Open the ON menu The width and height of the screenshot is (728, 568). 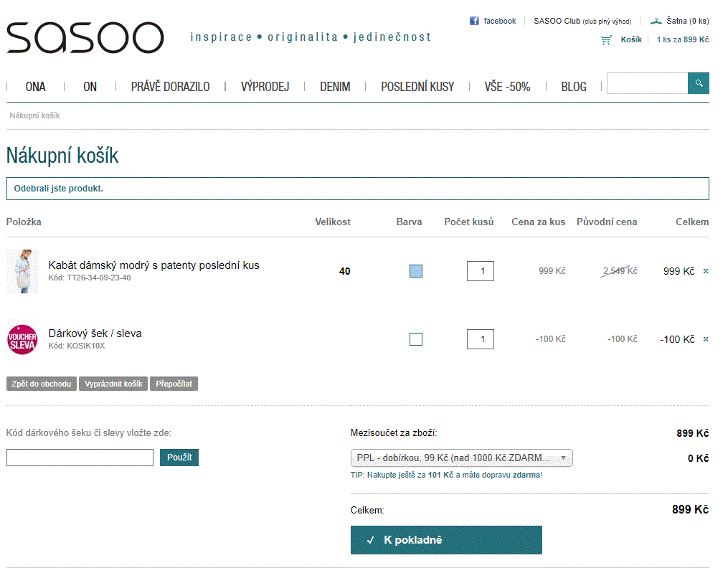(90, 87)
